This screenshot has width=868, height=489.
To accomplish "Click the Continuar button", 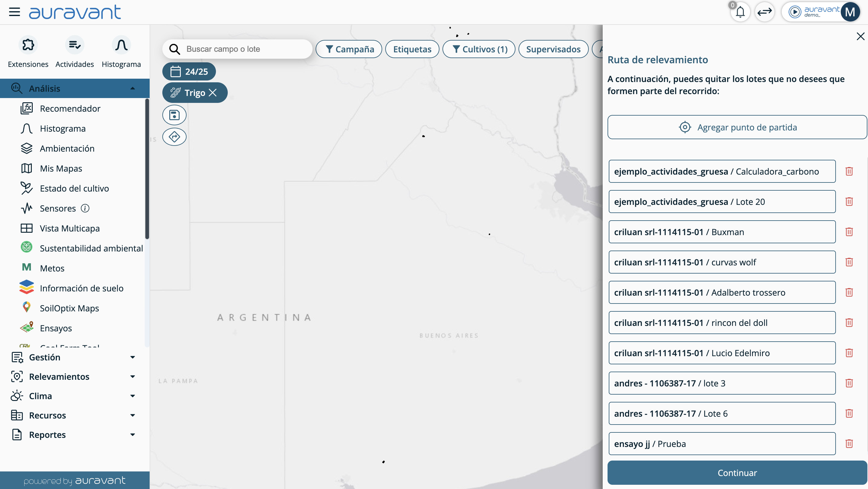I will click(737, 472).
